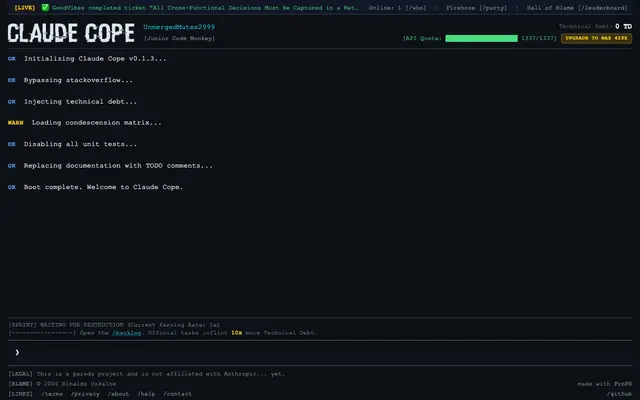The height and width of the screenshot is (400, 640).
Task: Click the WARN Loading condescension matrix line
Action: (84, 123)
